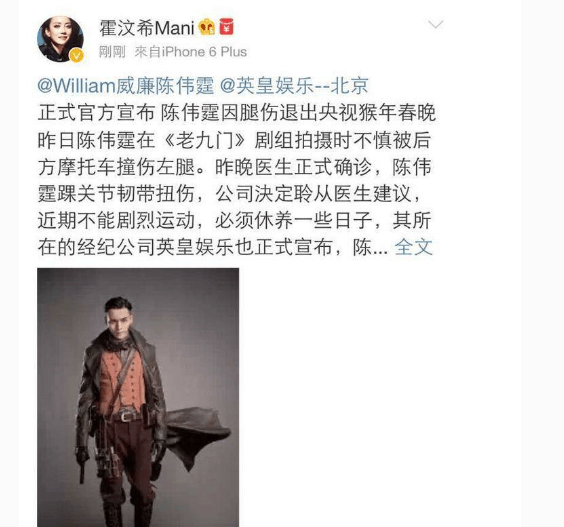Viewport: 564px width, 527px height.
Task: Open the @英皇娱乐--北京 mention
Action: [294, 86]
